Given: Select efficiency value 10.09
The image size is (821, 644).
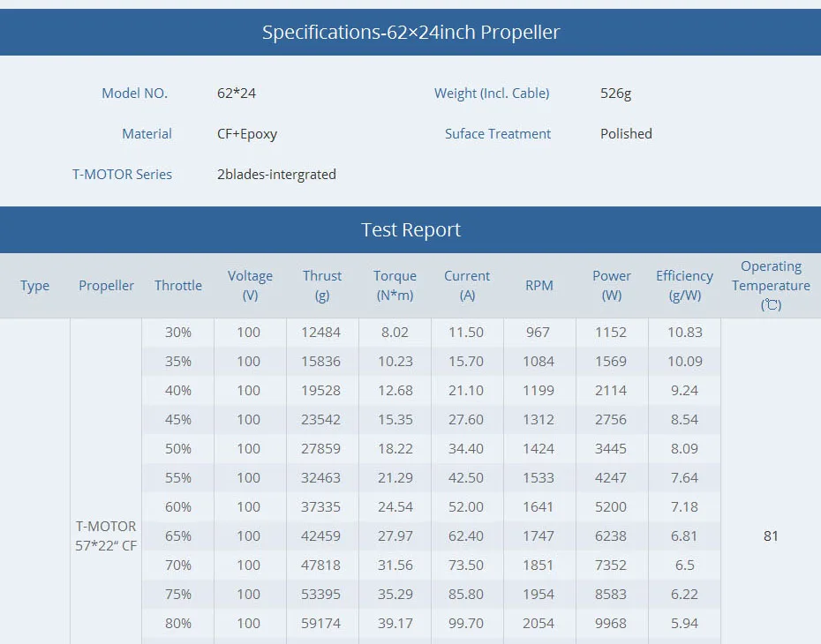Looking at the screenshot, I should pyautogui.click(x=685, y=362).
